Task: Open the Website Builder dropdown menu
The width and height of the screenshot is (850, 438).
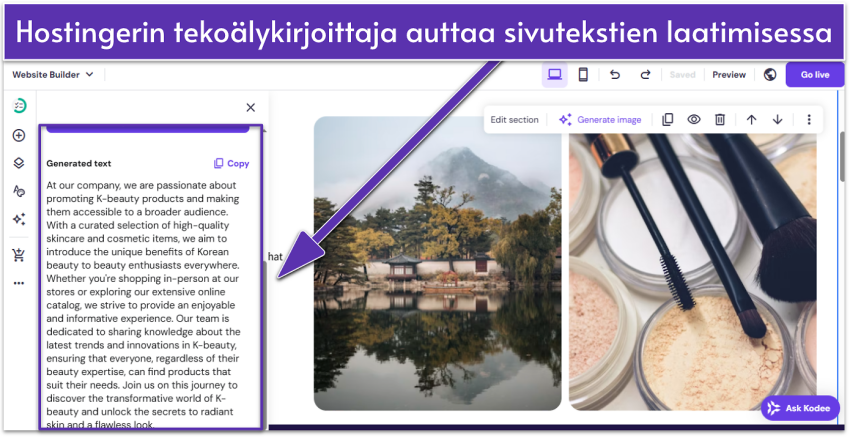Action: tap(53, 75)
